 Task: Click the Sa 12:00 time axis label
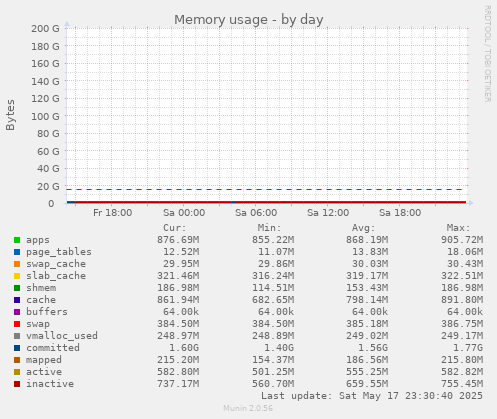pos(328,213)
